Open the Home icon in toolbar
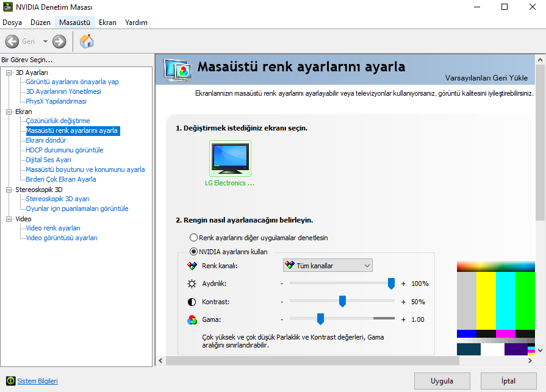546x392 pixels. [x=87, y=41]
